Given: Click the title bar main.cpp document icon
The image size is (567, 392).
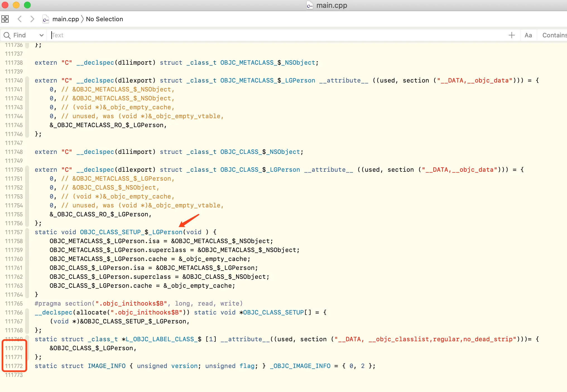Looking at the screenshot, I should (x=310, y=6).
